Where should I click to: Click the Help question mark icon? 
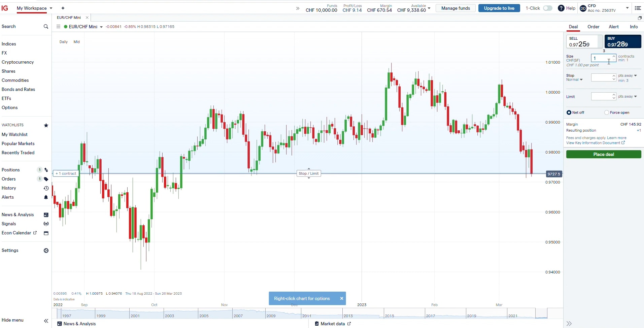click(x=561, y=8)
